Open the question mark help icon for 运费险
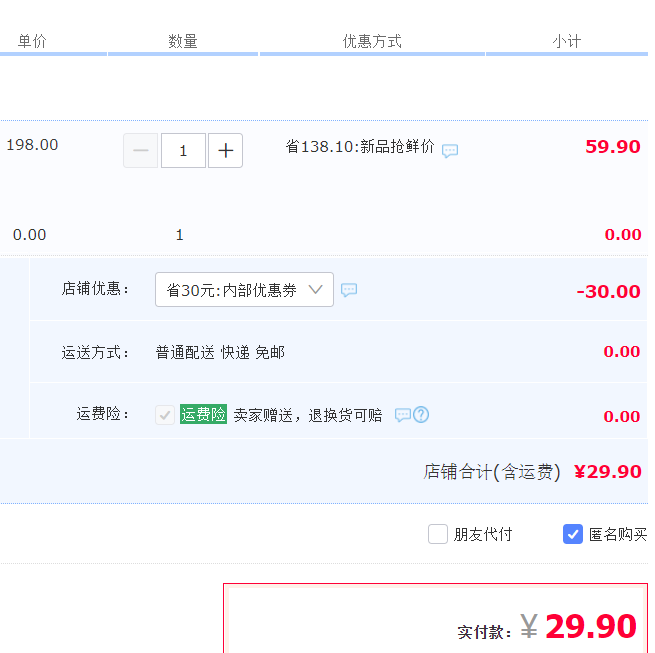Screen dimensions: 655x653 point(421,415)
